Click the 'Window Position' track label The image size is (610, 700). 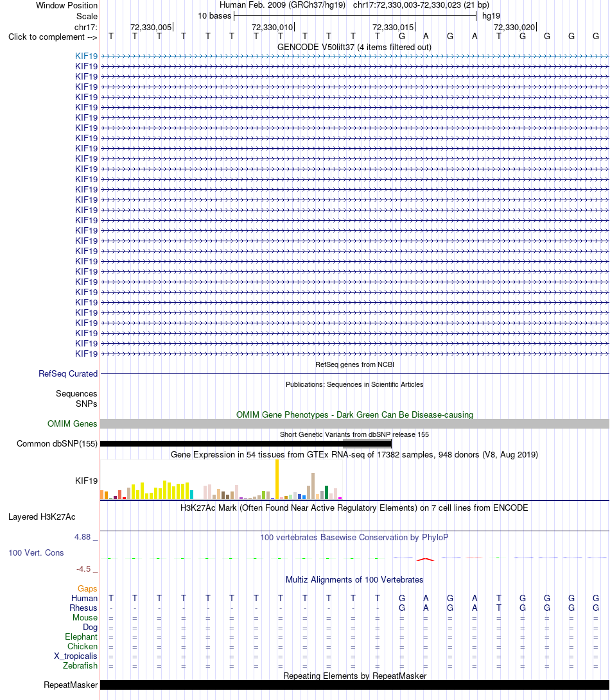click(x=67, y=5)
